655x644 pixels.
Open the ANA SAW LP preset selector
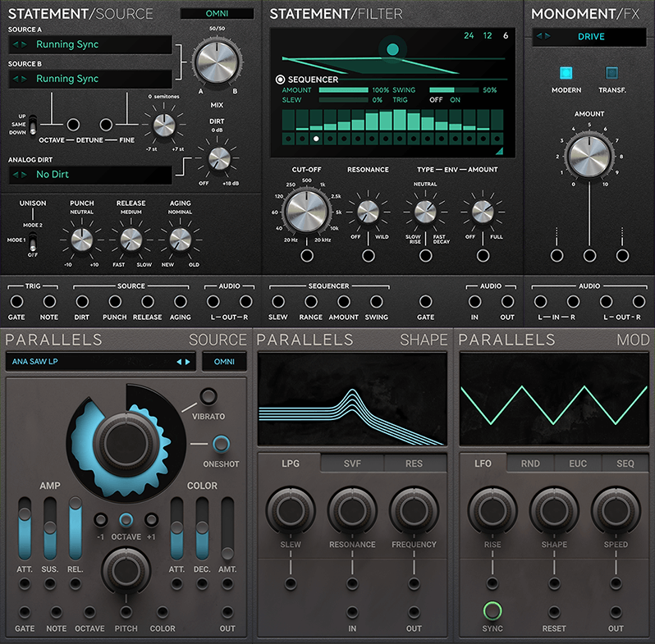[x=101, y=362]
